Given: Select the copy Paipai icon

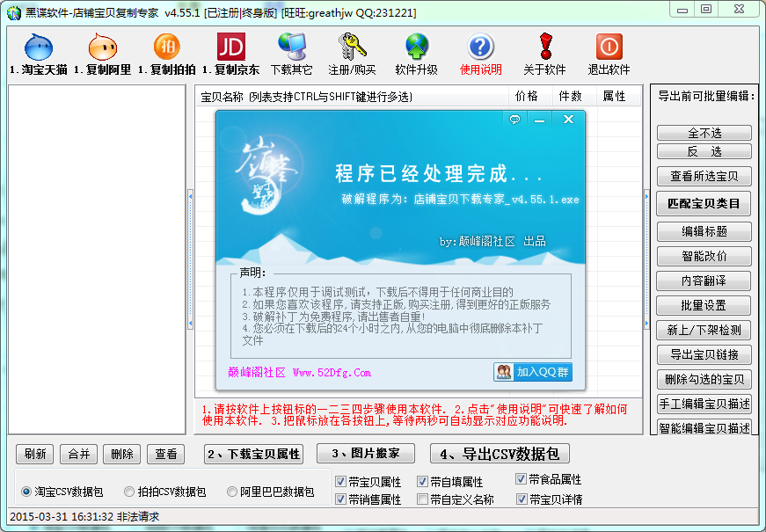Looking at the screenshot, I should click(166, 54).
